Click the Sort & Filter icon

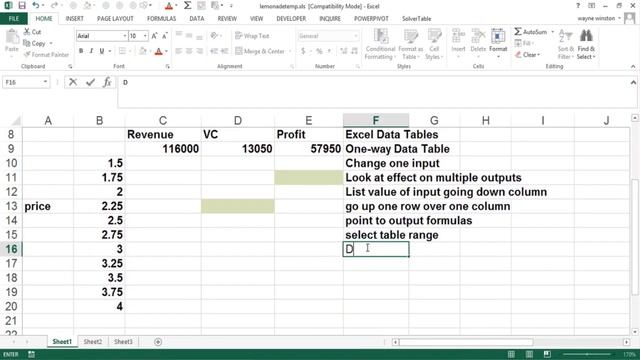pyautogui.click(x=565, y=36)
